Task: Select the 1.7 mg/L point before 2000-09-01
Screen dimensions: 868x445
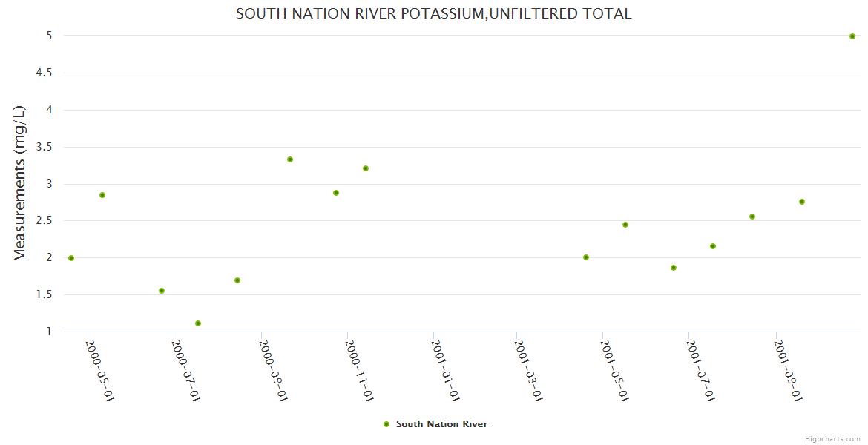Action: coord(237,280)
